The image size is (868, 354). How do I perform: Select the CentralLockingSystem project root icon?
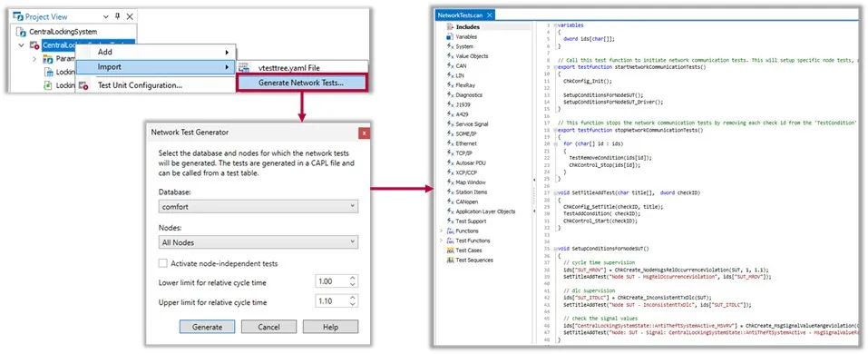click(21, 32)
